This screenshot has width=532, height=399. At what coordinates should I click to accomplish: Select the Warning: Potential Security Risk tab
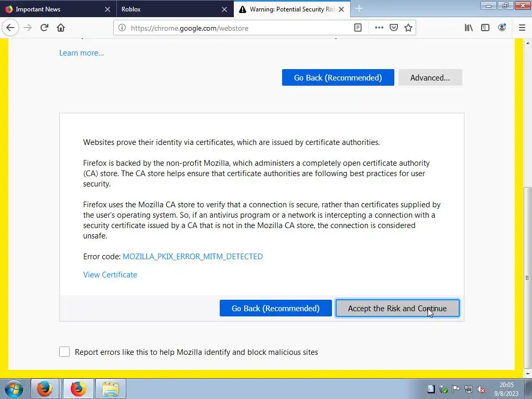[x=292, y=9]
